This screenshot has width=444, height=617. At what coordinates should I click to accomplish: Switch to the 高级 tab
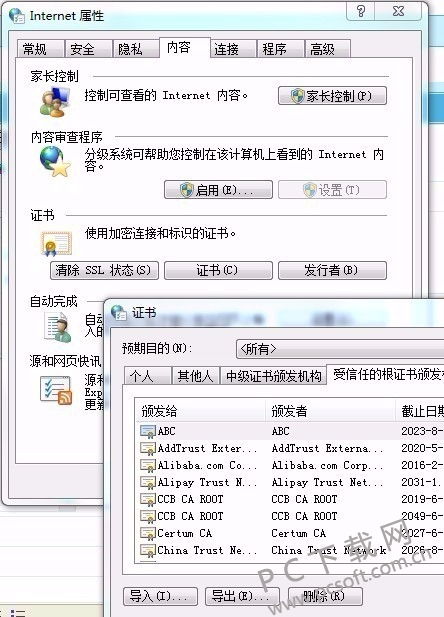pos(322,49)
